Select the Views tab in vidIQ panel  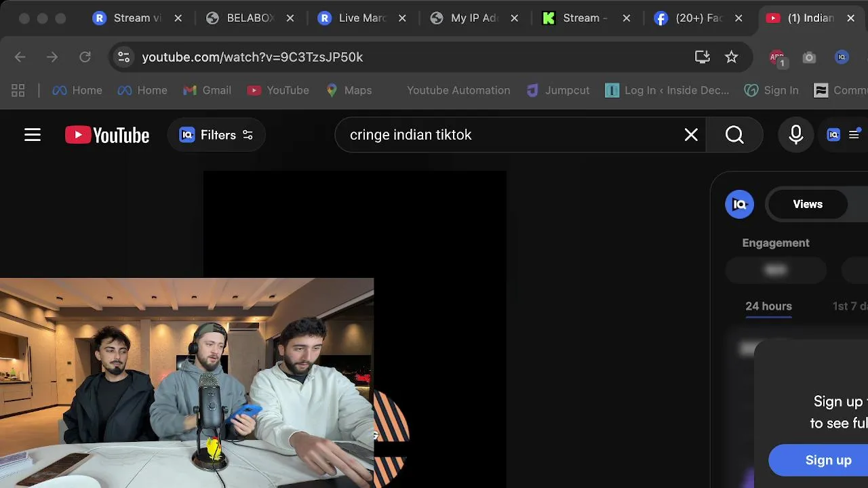[x=808, y=204]
